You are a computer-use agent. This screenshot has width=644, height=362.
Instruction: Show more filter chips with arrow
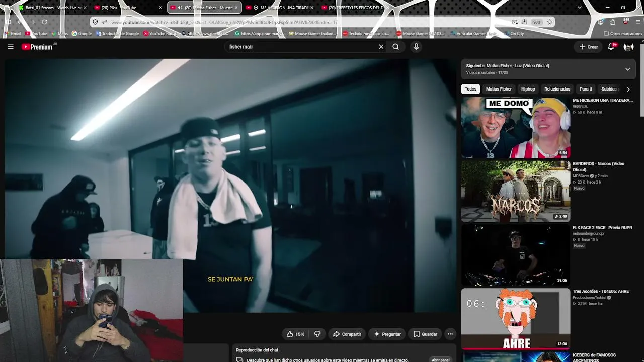pos(628,89)
